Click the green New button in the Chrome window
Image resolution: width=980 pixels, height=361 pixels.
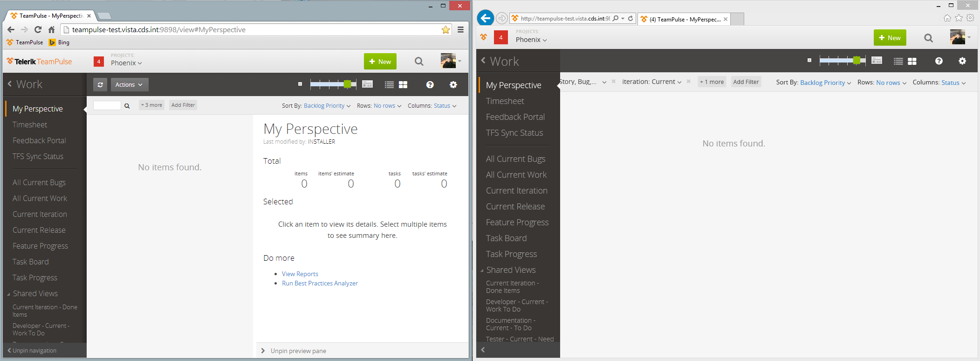point(380,62)
